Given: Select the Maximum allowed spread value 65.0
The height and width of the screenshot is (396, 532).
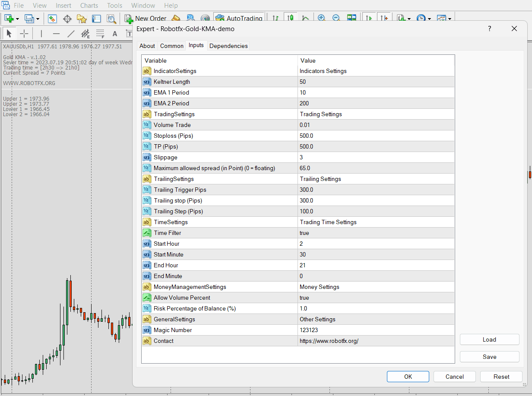Looking at the screenshot, I should 376,168.
